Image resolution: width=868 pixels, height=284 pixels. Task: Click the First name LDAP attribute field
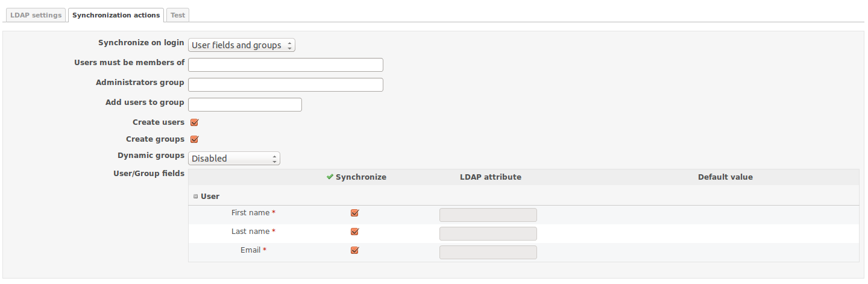pyautogui.click(x=488, y=215)
